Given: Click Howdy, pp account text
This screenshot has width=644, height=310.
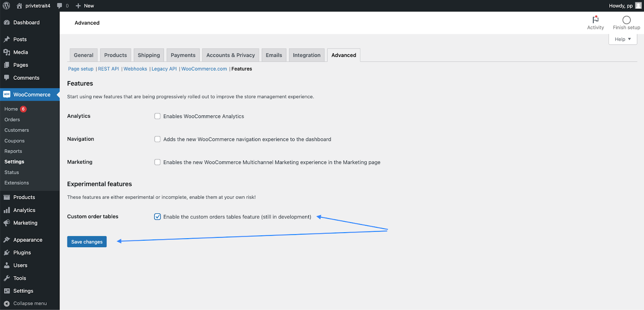Looking at the screenshot, I should tap(621, 6).
